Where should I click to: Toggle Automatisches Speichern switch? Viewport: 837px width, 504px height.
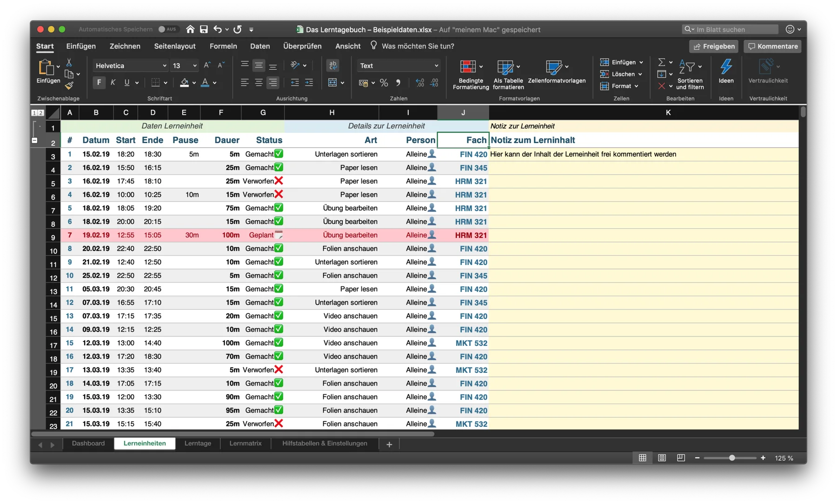(x=167, y=29)
